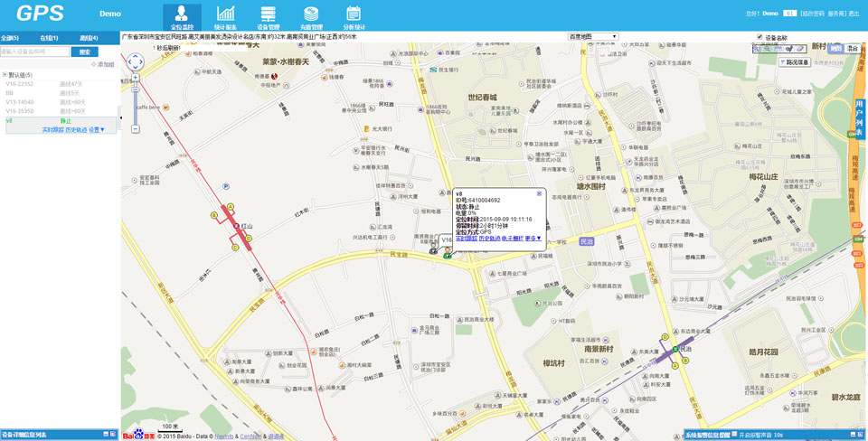Open 历史轨迹 link in v8 popup

click(489, 239)
